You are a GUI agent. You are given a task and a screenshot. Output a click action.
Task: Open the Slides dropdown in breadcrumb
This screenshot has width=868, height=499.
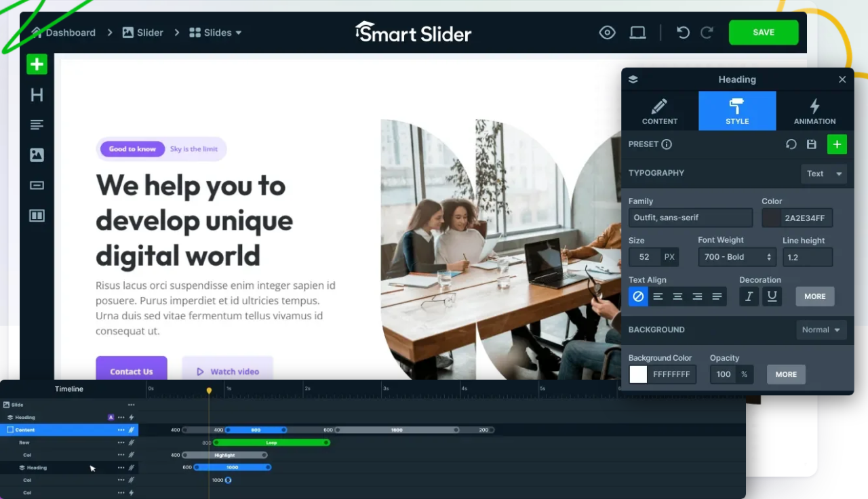click(x=216, y=33)
